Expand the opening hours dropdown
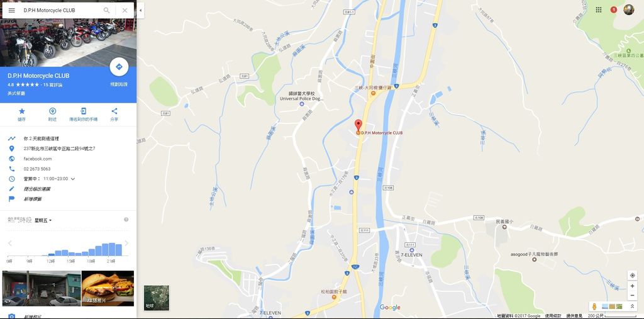644x319 pixels. 73,179
